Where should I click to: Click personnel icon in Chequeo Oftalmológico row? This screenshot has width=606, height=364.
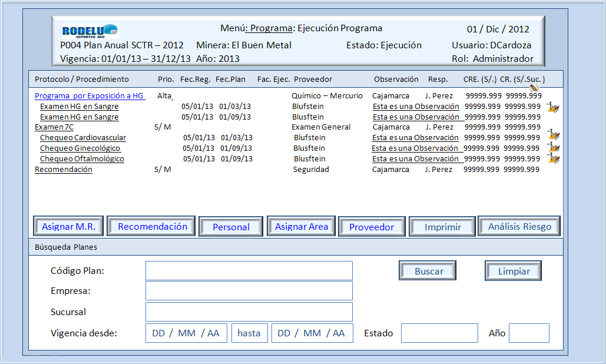coord(554,158)
